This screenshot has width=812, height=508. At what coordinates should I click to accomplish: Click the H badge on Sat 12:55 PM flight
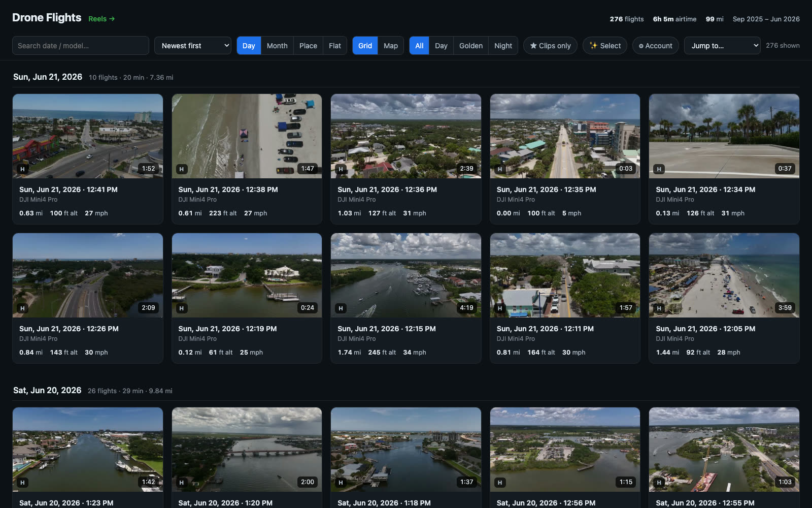click(x=659, y=483)
